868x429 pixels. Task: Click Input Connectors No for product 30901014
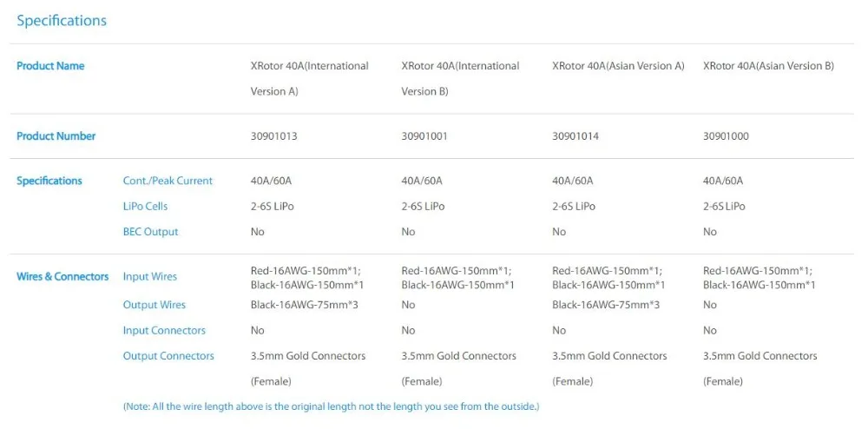point(559,331)
